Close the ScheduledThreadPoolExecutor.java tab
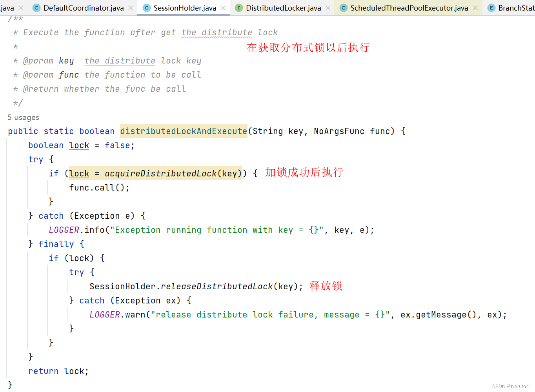This screenshot has height=392, width=535. pos(475,8)
